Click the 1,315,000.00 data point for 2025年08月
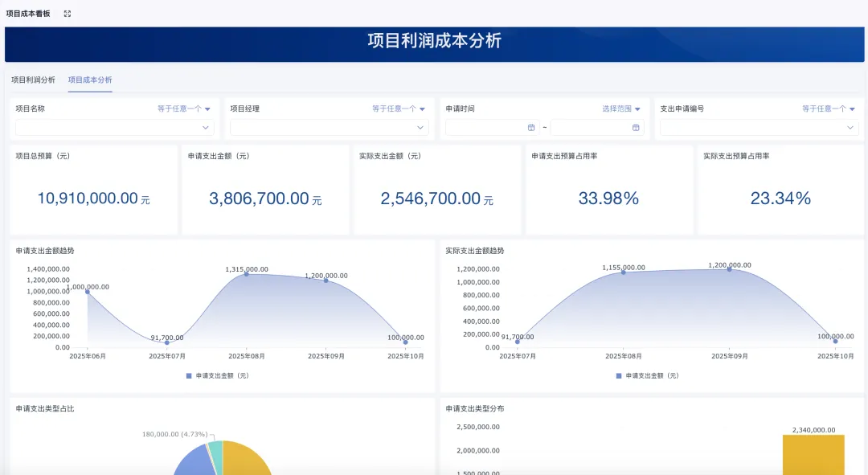The width and height of the screenshot is (868, 475). coord(247,274)
